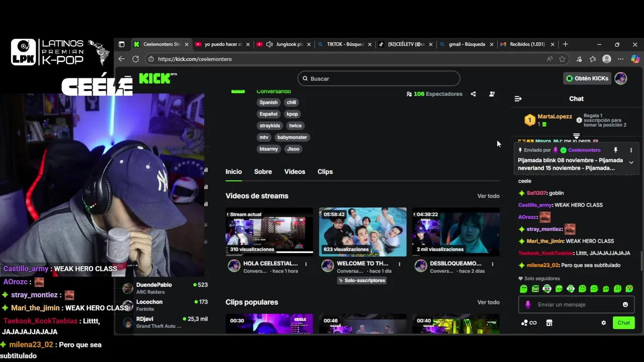This screenshot has height=362, width=644.
Task: Open the 04:39:22 video thumbnail
Action: click(x=456, y=232)
